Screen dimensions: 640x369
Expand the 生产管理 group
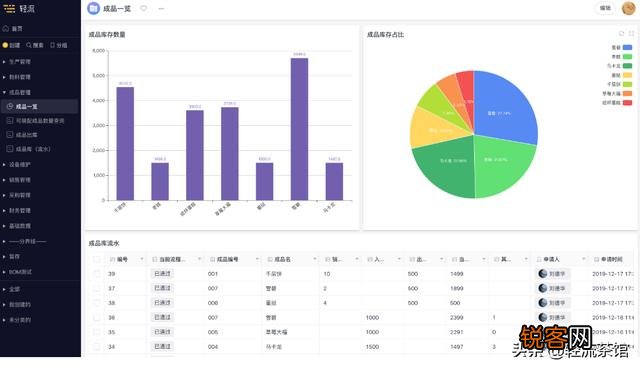[4, 62]
